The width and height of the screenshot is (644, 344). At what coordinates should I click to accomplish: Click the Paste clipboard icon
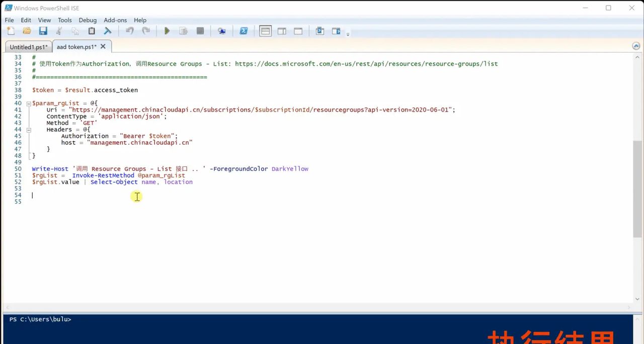92,31
